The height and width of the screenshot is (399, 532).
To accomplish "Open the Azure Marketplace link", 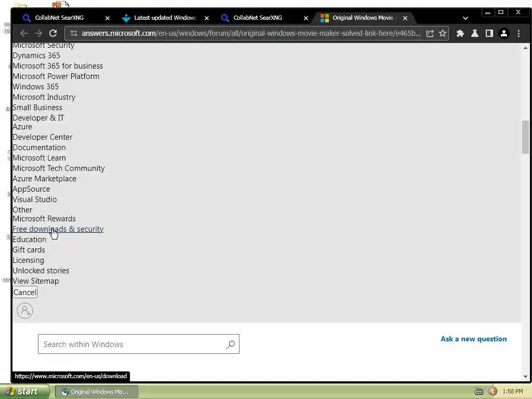I will (45, 179).
